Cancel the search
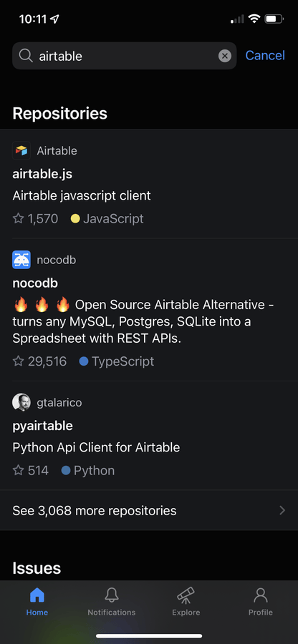The image size is (298, 644). coord(265,55)
